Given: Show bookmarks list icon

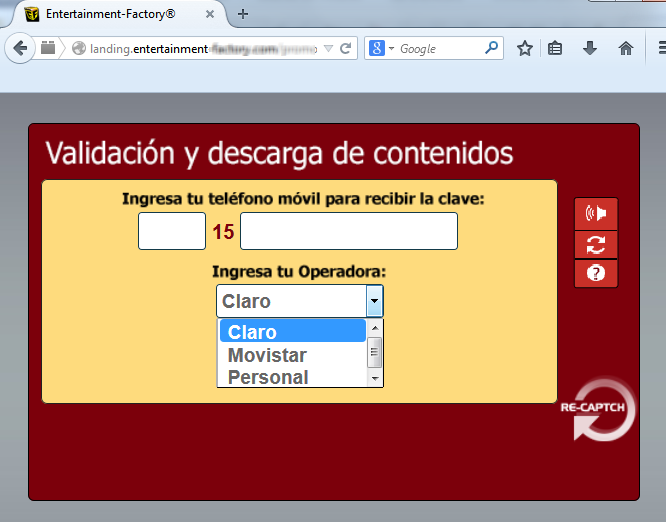Looking at the screenshot, I should point(556,48).
